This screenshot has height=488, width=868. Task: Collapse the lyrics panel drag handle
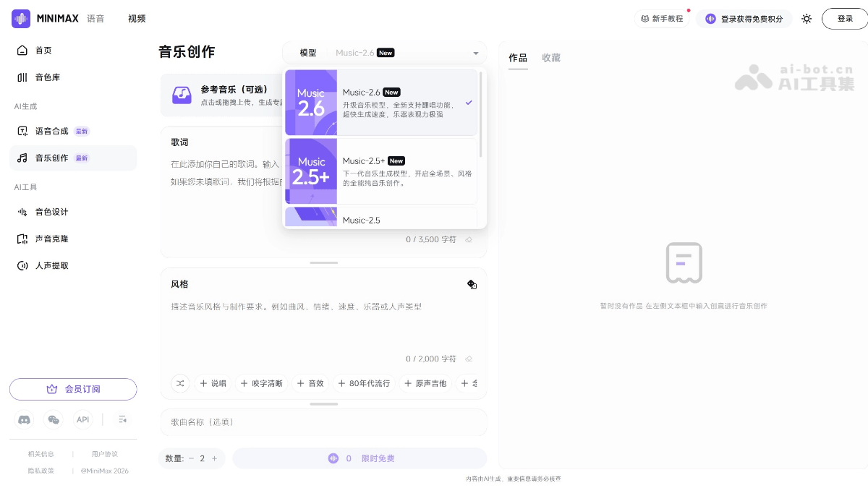(323, 262)
